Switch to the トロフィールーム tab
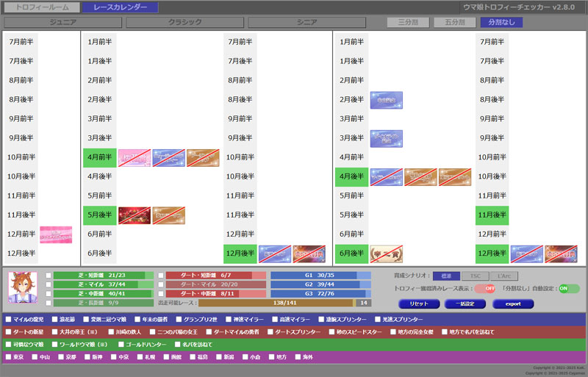The height and width of the screenshot is (377, 588). [42, 7]
